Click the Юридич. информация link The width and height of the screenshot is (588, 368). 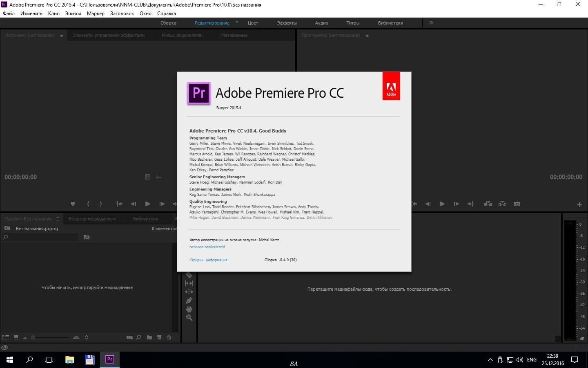tap(208, 260)
